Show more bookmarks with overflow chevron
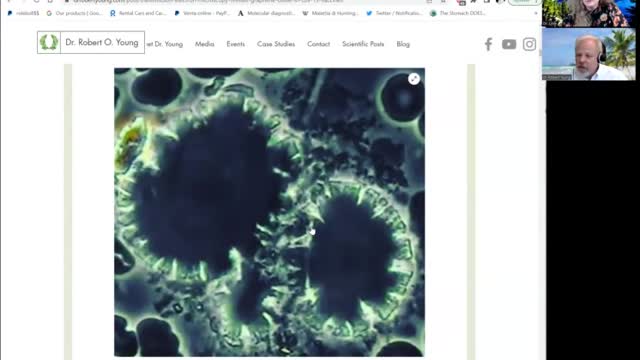The image size is (640, 360). (536, 13)
